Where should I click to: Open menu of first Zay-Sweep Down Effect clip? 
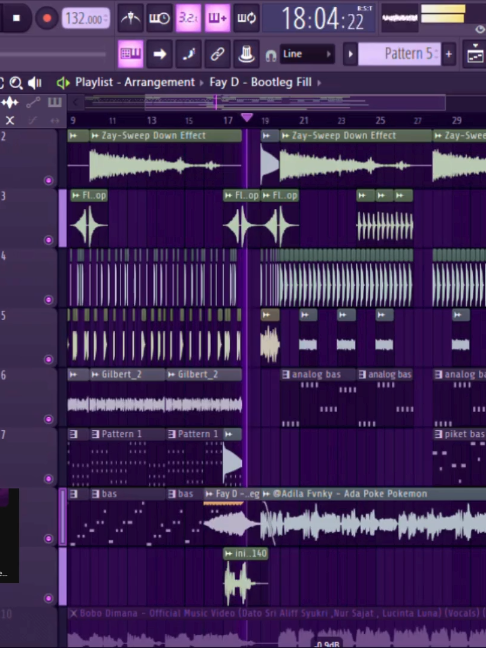(x=95, y=136)
